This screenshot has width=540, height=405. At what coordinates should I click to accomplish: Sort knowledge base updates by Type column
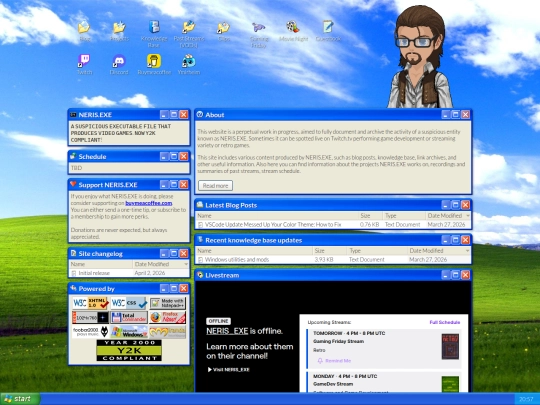coord(377,251)
